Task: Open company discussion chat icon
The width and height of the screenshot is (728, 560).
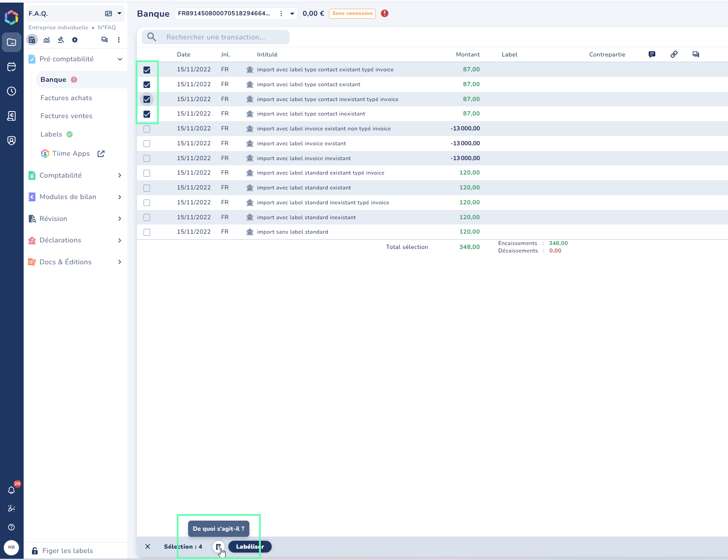Action: click(104, 40)
